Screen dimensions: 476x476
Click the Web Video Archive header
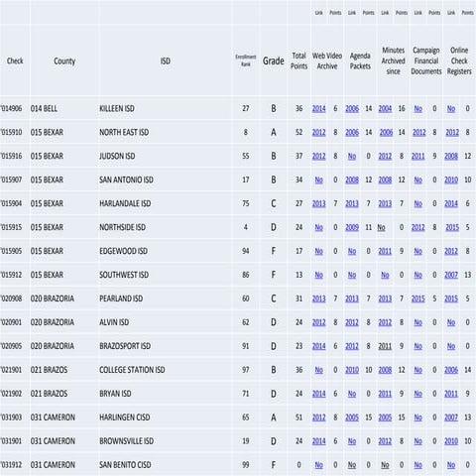(x=327, y=61)
